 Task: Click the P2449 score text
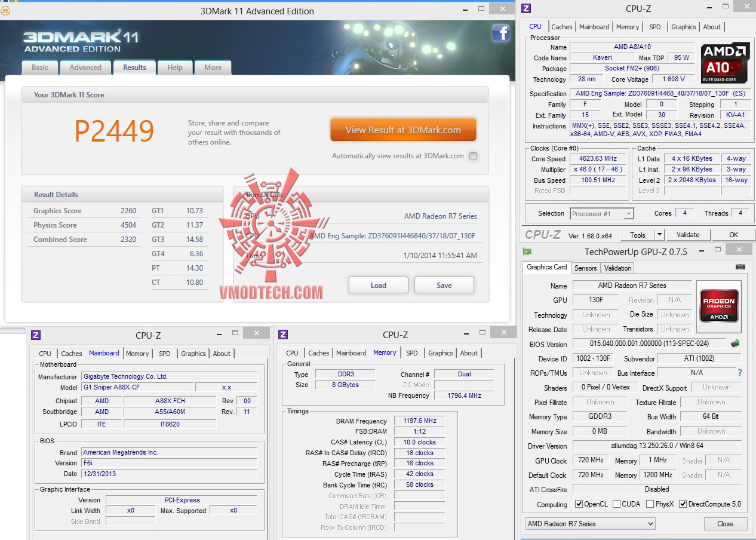pos(114,131)
